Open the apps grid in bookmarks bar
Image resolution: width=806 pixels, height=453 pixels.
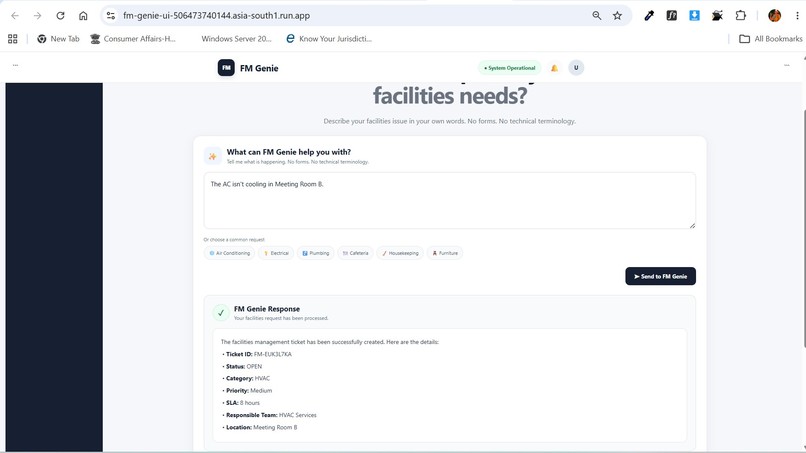(13, 39)
